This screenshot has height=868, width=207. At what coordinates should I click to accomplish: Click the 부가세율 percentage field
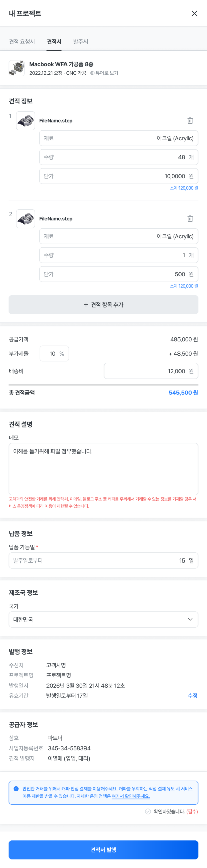[x=54, y=353]
